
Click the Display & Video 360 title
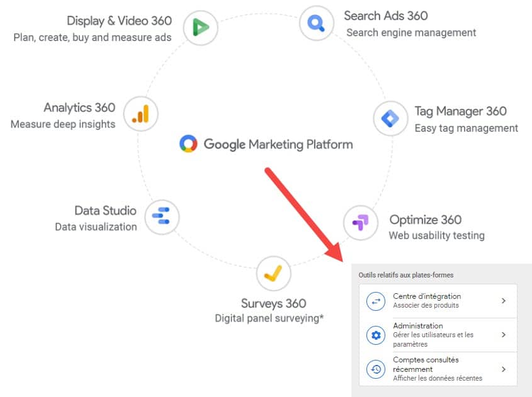pos(120,21)
